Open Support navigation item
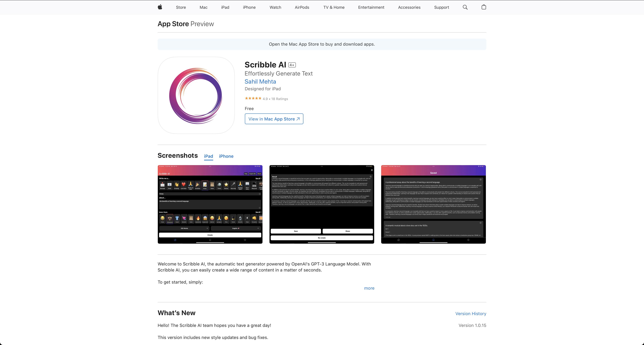Screen dimensions: 644x345 tap(442, 7)
